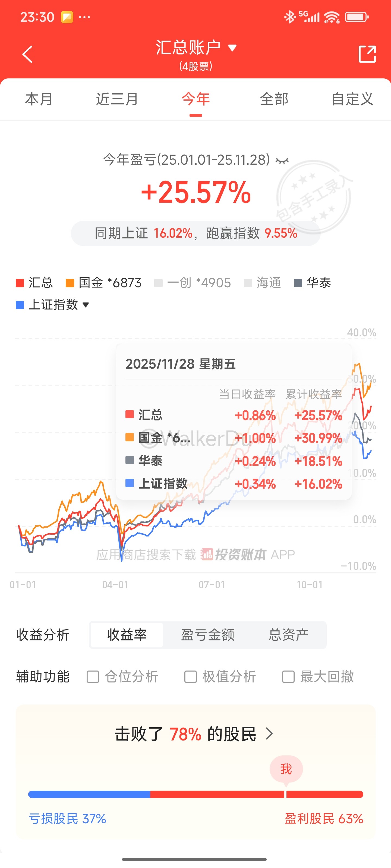Enable the 仓位分析 checkbox
The image size is (391, 868).
93,676
